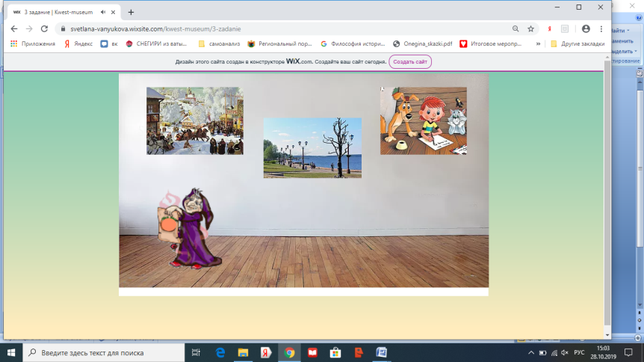The width and height of the screenshot is (644, 362).
Task: Expand hidden bookmarks with the chevron
Action: coord(538,43)
